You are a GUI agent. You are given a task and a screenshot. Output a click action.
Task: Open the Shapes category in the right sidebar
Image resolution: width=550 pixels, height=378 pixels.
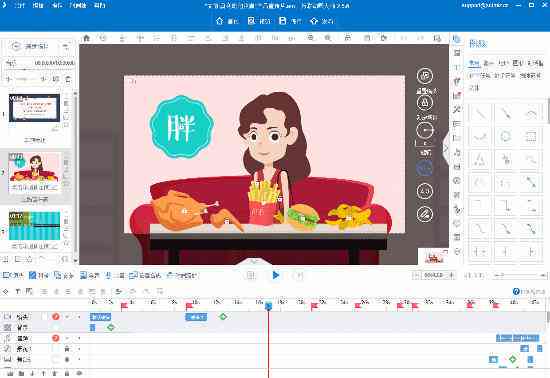[457, 39]
